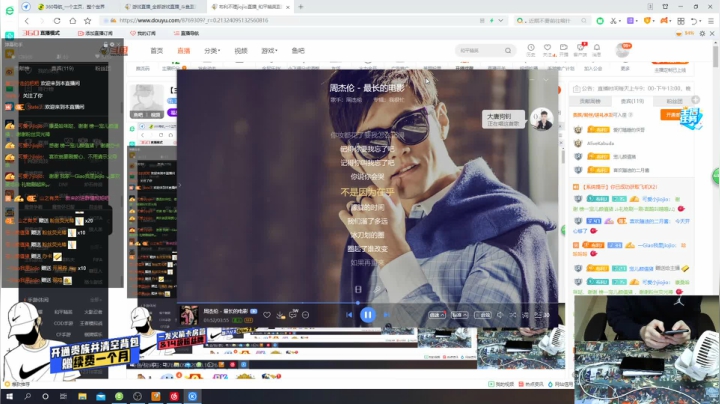Image resolution: width=720 pixels, height=404 pixels.
Task: Open Windows Start menu
Action: 9,396
